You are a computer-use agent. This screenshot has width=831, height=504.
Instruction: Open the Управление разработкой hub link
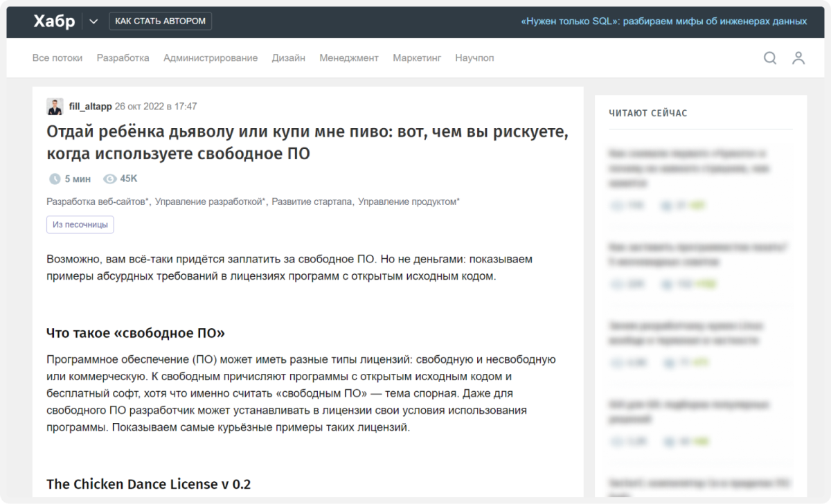point(211,201)
